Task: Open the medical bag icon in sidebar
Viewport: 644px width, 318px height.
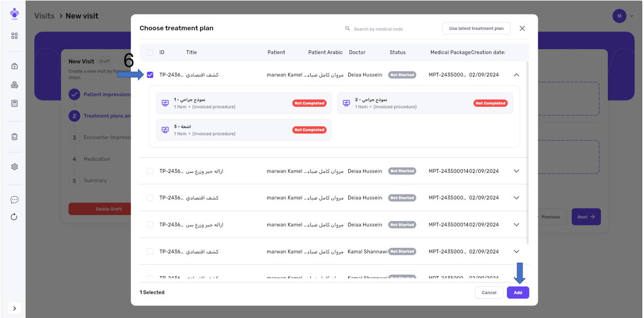Action: tap(14, 66)
